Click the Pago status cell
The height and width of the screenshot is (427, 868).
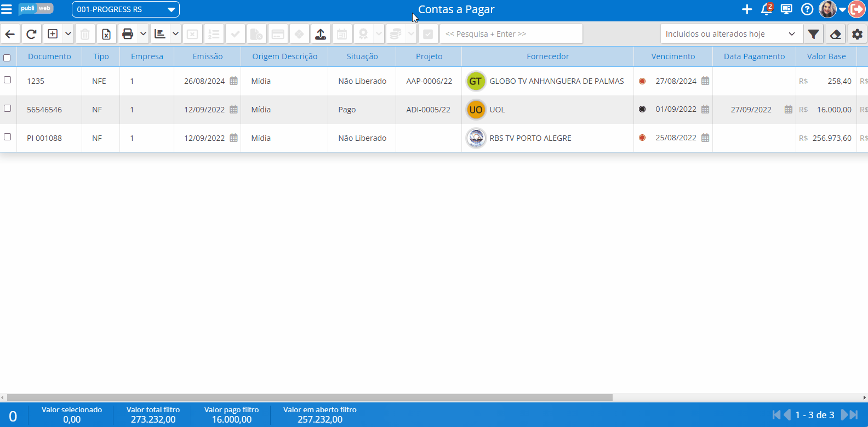362,110
